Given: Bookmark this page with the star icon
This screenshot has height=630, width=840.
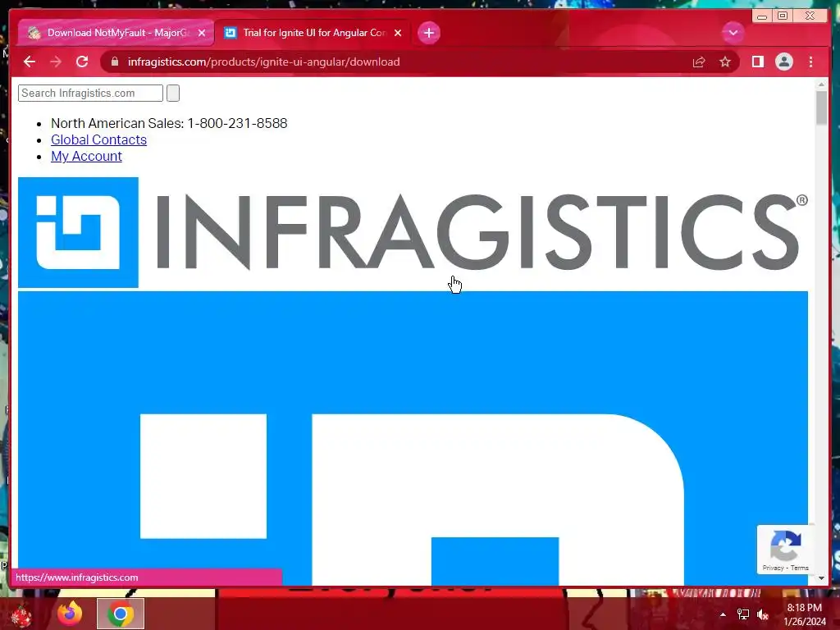Looking at the screenshot, I should (x=725, y=62).
